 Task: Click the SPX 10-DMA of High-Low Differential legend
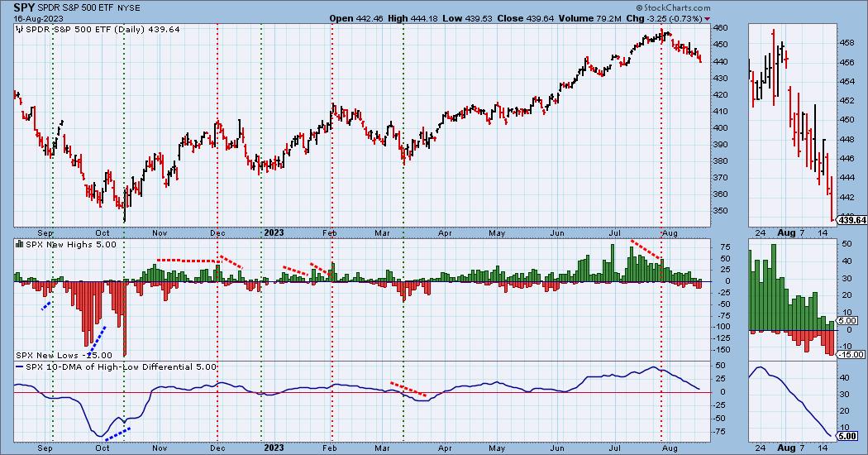[x=121, y=366]
